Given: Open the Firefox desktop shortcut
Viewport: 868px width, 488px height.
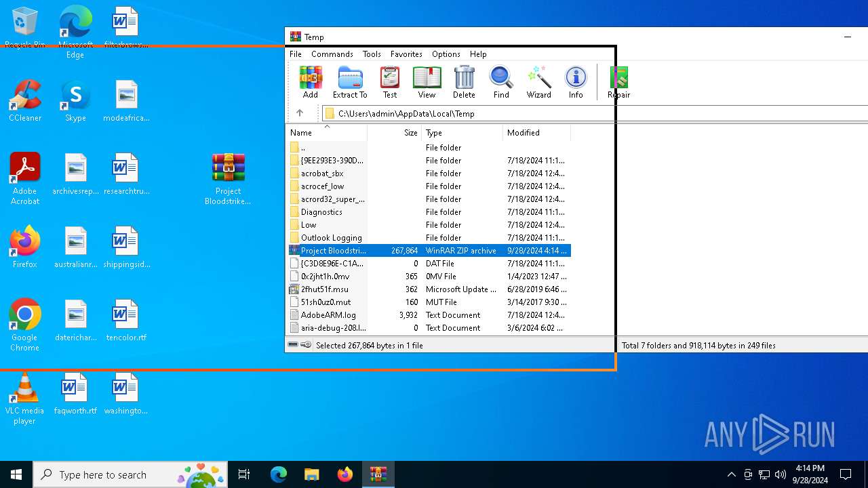Looking at the screenshot, I should click(25, 247).
